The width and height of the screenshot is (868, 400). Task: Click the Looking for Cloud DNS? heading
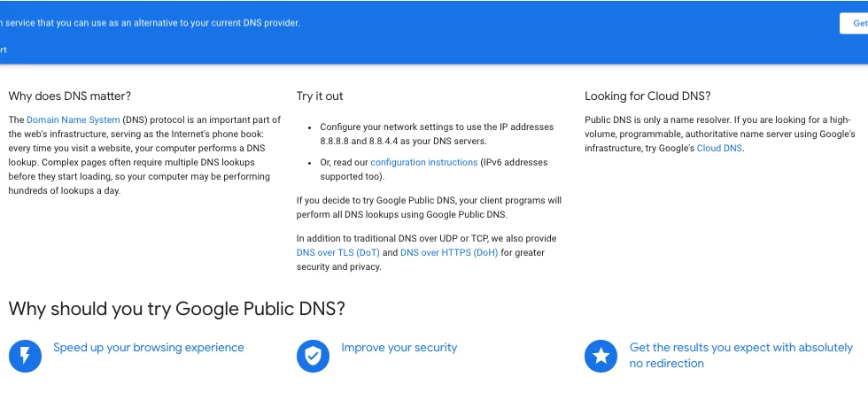coord(647,96)
